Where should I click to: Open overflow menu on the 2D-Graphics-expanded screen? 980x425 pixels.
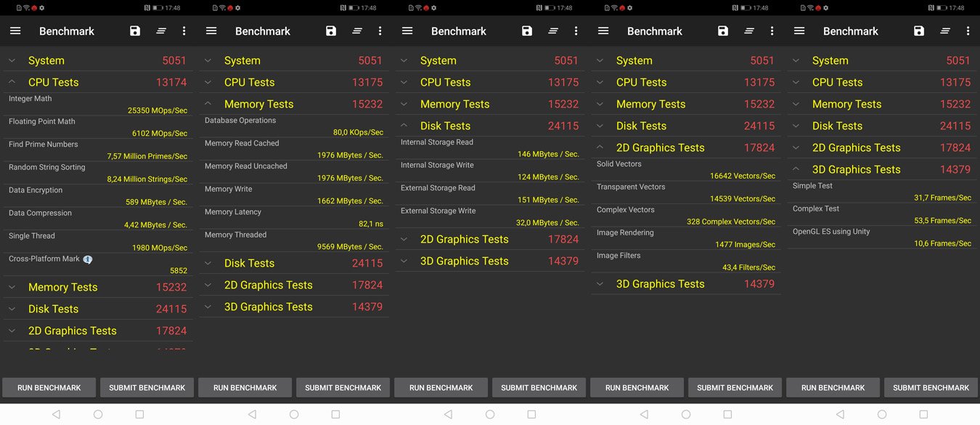(x=772, y=31)
